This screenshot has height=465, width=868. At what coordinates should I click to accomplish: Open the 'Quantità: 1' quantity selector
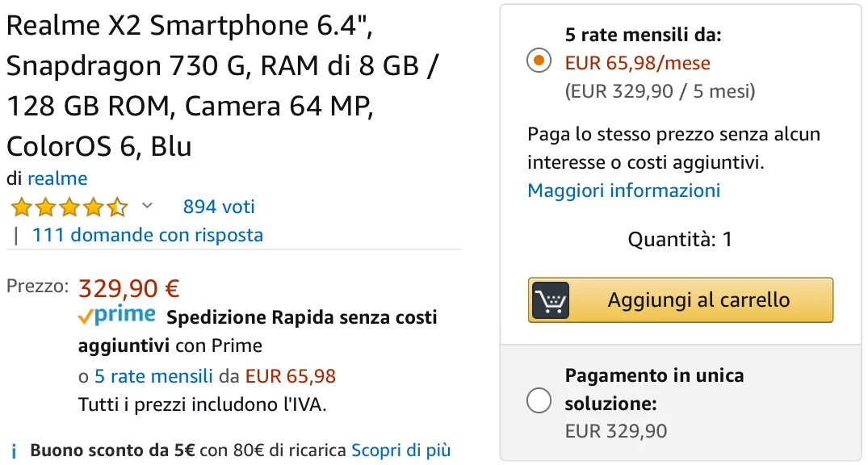coord(680,239)
